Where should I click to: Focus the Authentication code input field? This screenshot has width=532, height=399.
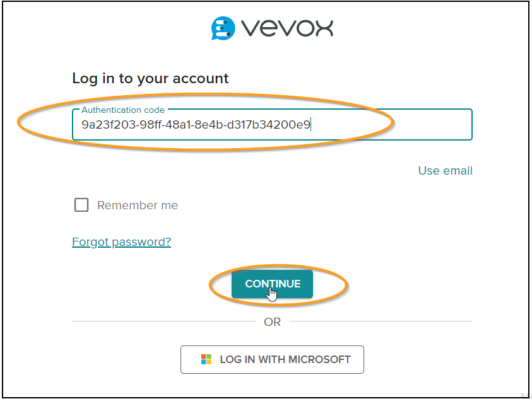pyautogui.click(x=272, y=124)
